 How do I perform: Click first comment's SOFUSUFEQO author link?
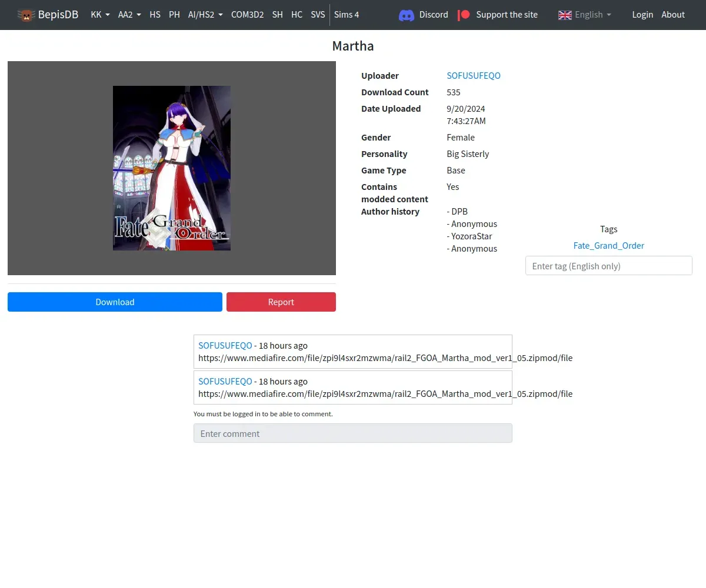pos(225,346)
